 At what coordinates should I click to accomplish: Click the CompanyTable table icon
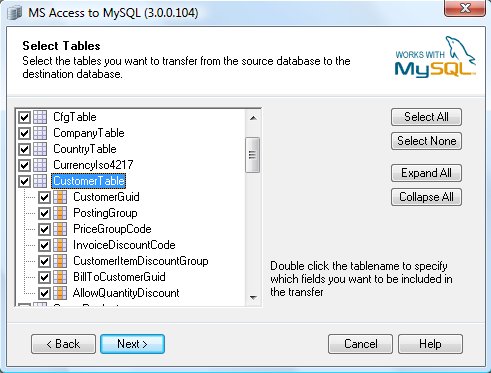[x=40, y=133]
